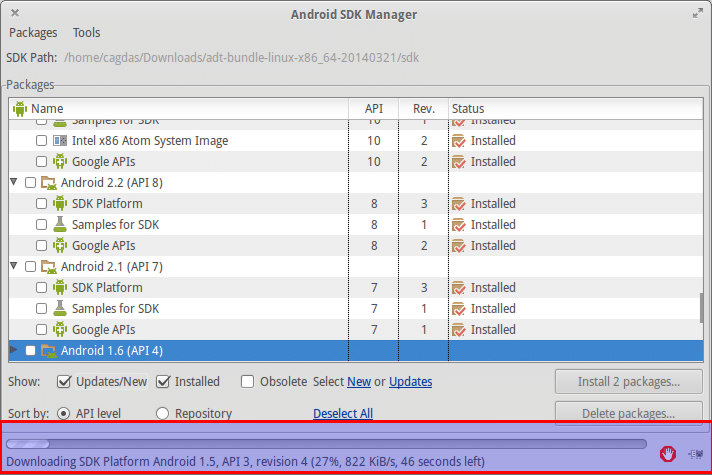Toggle the Installed show filter
The height and width of the screenshot is (475, 712).
pos(163,381)
